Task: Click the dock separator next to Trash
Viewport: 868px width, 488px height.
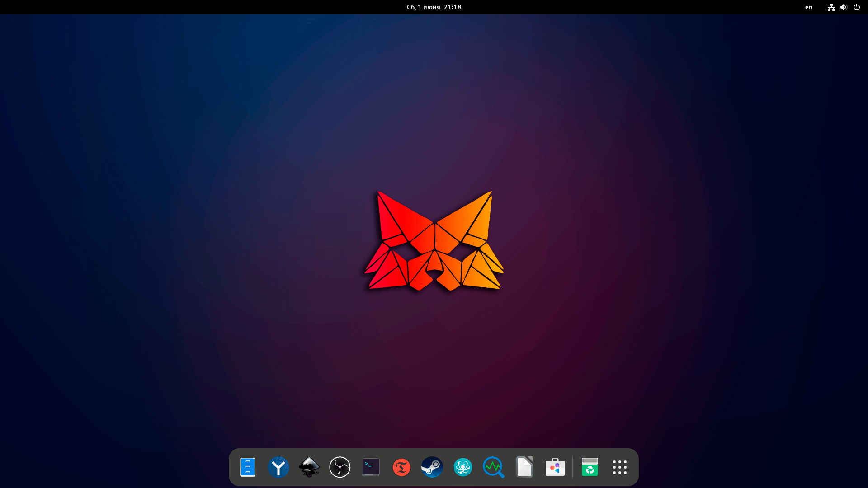Action: [x=573, y=467]
